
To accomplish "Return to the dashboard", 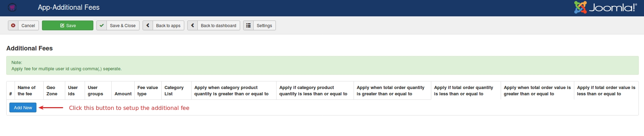I will (x=214, y=25).
